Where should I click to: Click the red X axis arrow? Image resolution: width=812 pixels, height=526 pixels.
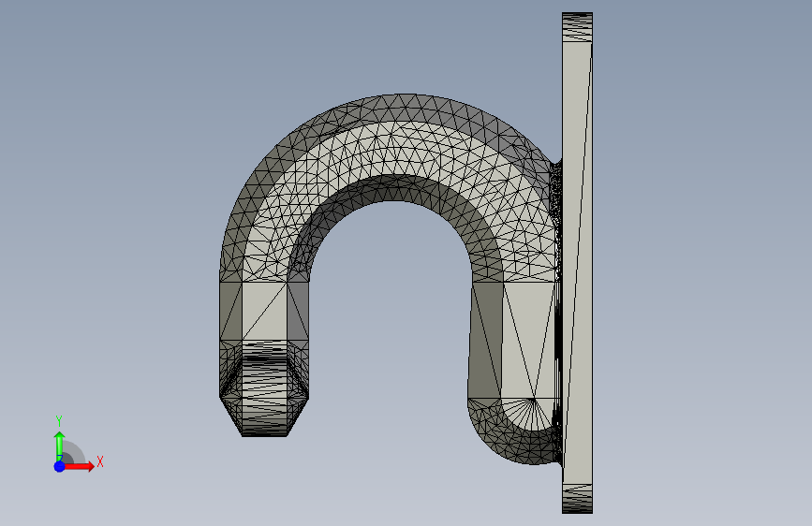[x=79, y=466]
